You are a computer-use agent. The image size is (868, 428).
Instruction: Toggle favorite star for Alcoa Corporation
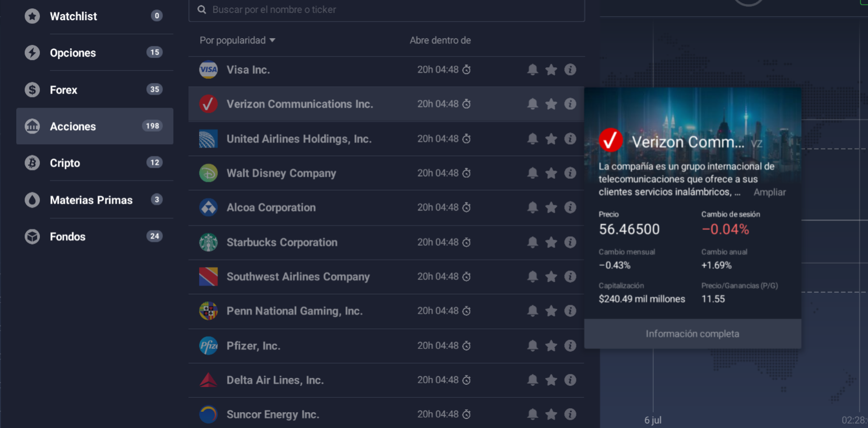(551, 208)
